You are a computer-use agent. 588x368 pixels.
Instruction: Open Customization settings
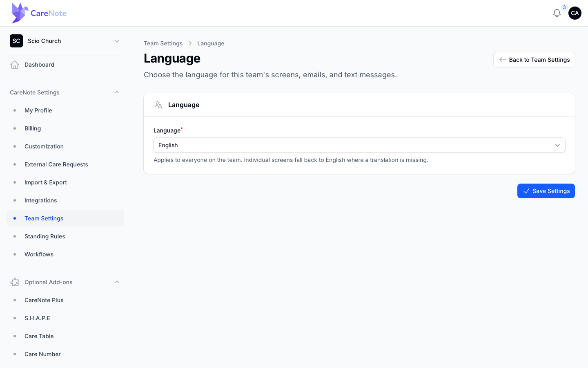[x=65, y=146]
